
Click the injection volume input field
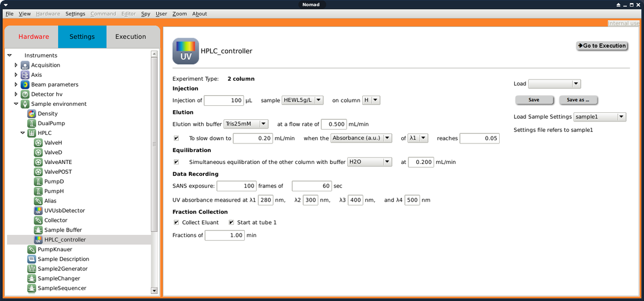pyautogui.click(x=224, y=101)
